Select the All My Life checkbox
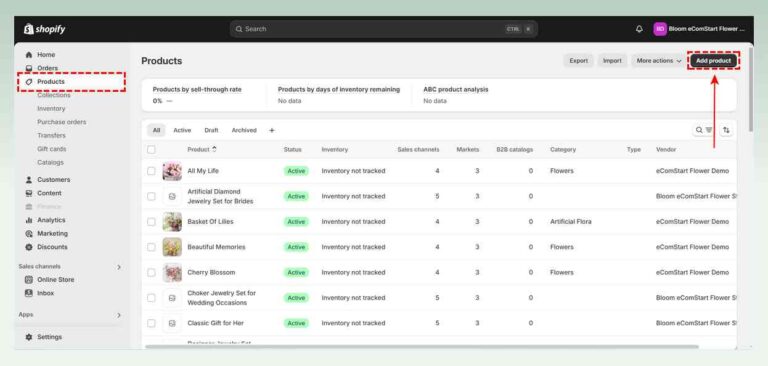 click(151, 171)
